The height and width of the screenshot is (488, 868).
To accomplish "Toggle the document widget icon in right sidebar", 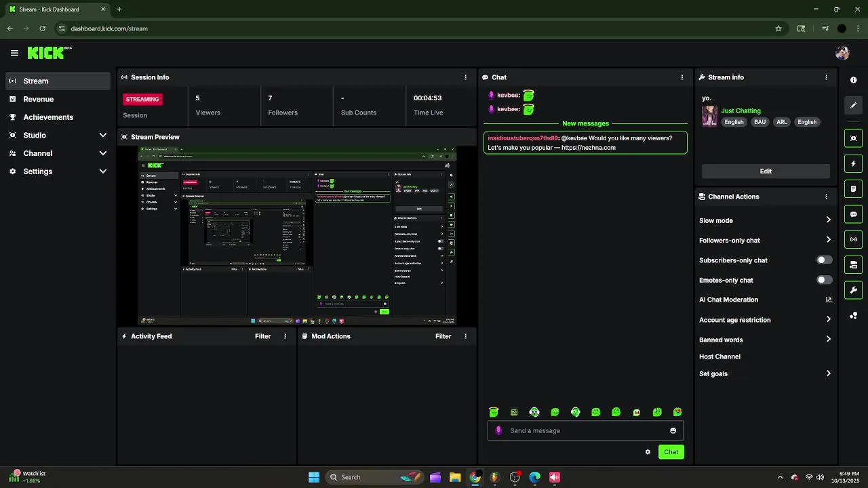I will tap(853, 189).
